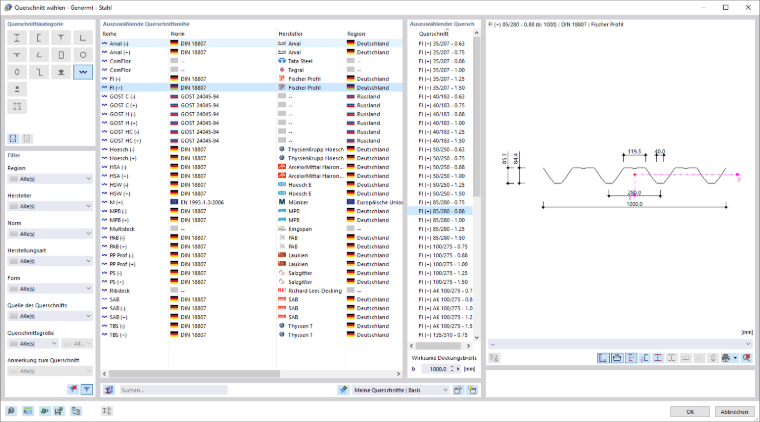Select the combined double-I section category
This screenshot has width=760, height=422.
click(17, 107)
